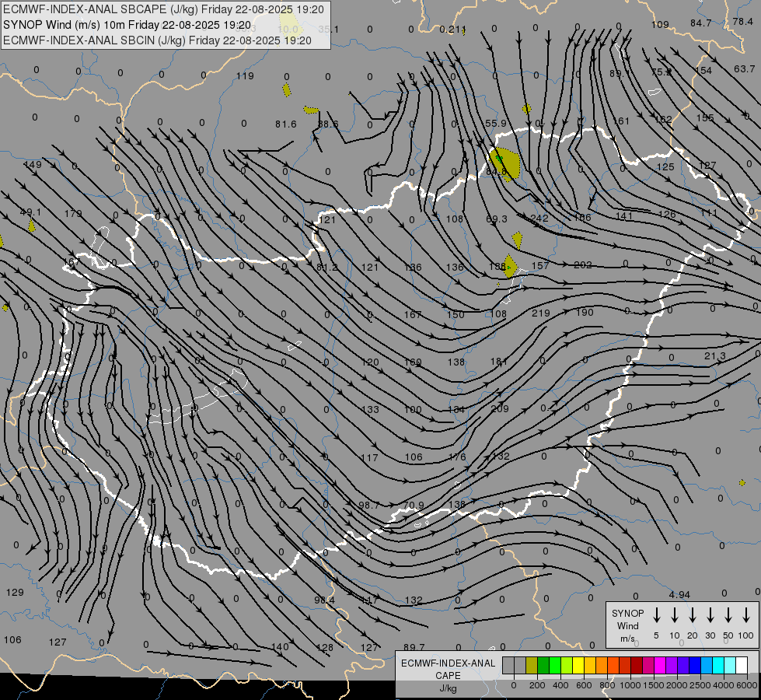The width and height of the screenshot is (761, 700).
Task: Select the SYNOP Wind 10m title line
Action: click(127, 25)
